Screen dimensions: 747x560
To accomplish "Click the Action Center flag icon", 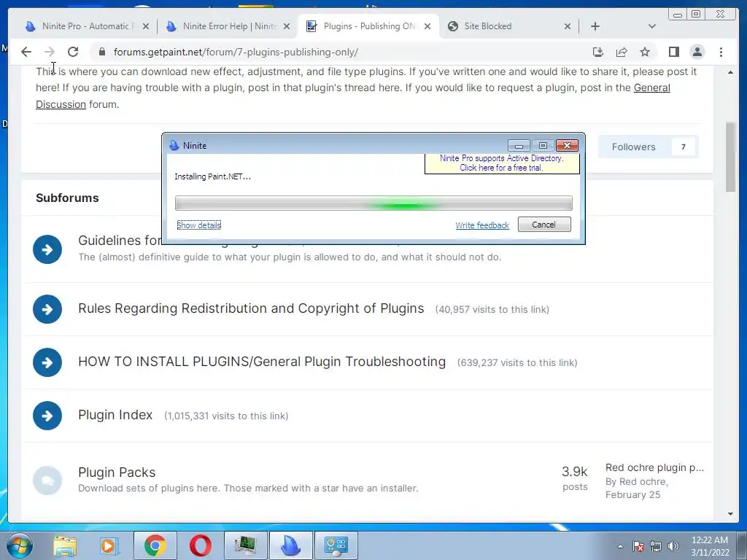I will 638,546.
